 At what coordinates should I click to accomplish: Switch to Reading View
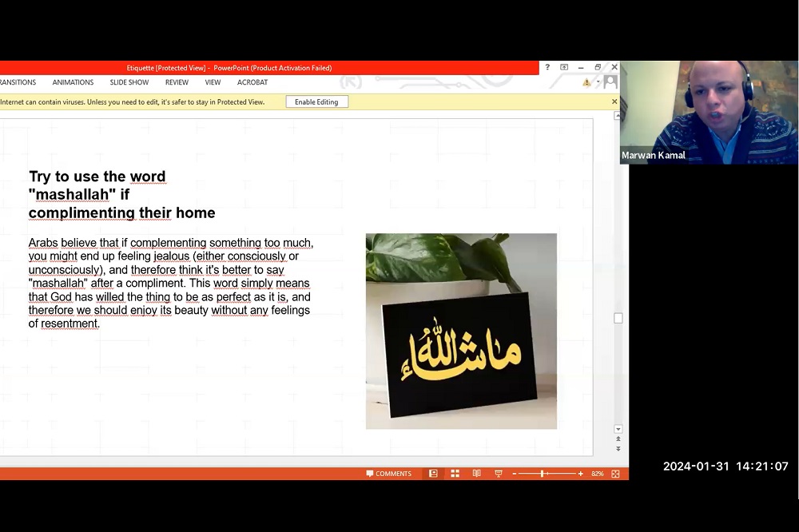(476, 474)
